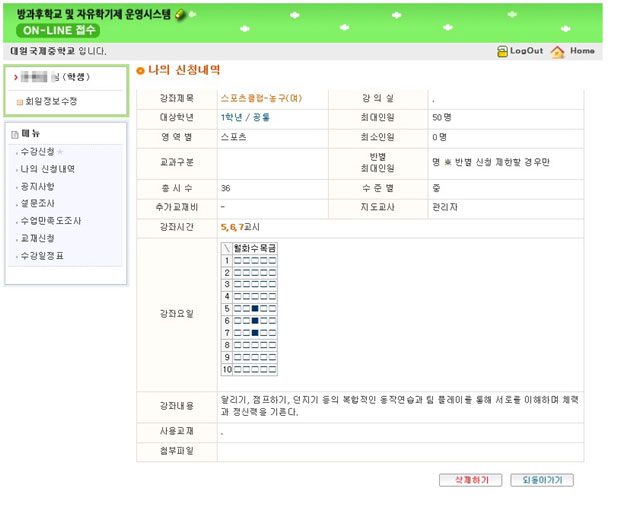Image resolution: width=620 pixels, height=507 pixels.
Task: Click the filled Wednesday cell in period 5
Action: [x=255, y=308]
